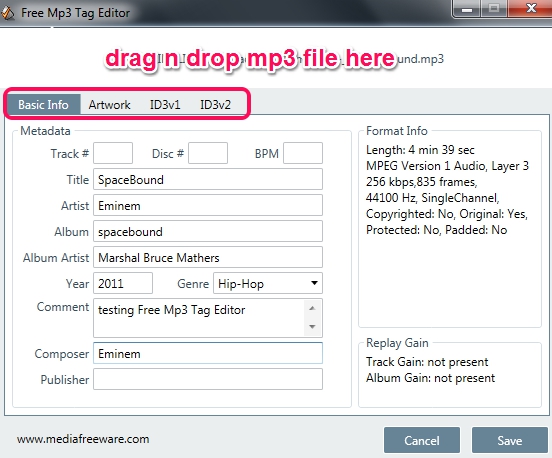This screenshot has height=458, width=552.
Task: Focus the Disc # field
Action: click(208, 153)
